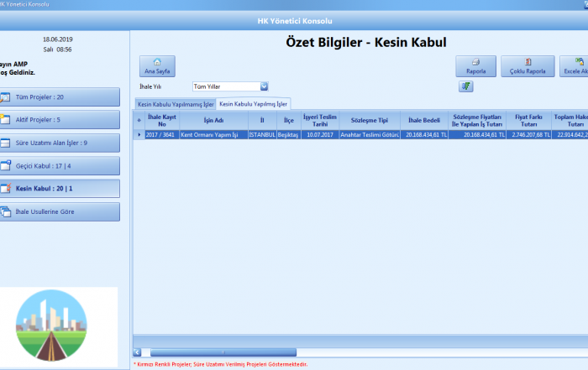Viewport: 588px width, 370px height.
Task: Open Çoklu Raporla multi-report button
Action: [x=528, y=66]
